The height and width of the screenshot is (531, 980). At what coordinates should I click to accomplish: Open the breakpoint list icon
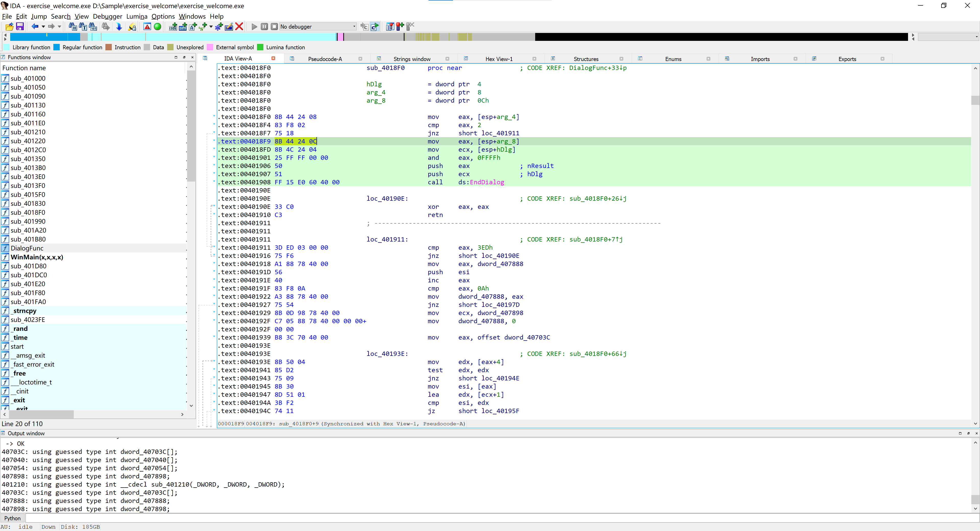pyautogui.click(x=390, y=27)
